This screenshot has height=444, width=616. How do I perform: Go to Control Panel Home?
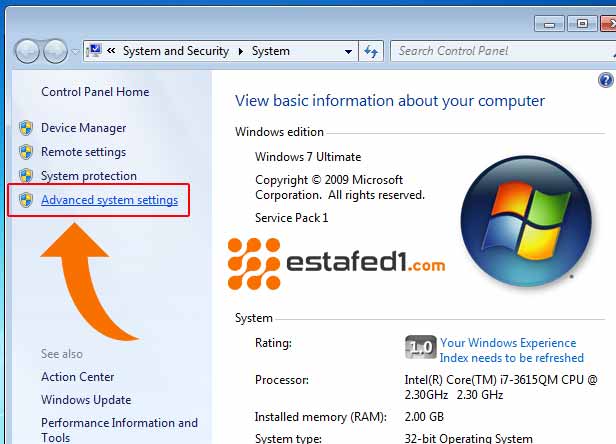pyautogui.click(x=95, y=92)
